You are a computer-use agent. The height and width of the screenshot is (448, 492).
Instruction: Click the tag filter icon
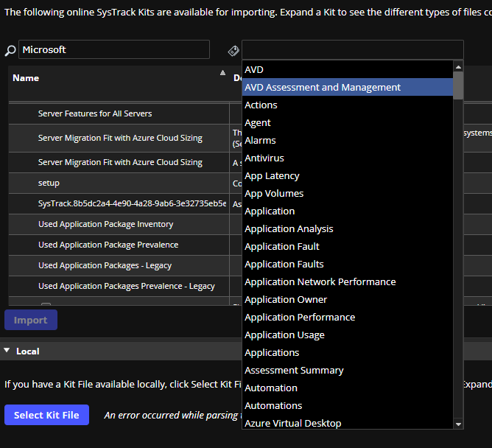pyautogui.click(x=233, y=50)
